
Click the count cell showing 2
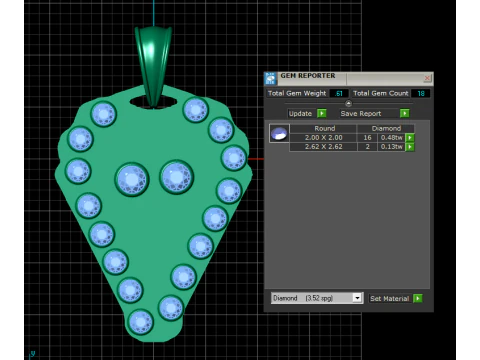tap(367, 147)
